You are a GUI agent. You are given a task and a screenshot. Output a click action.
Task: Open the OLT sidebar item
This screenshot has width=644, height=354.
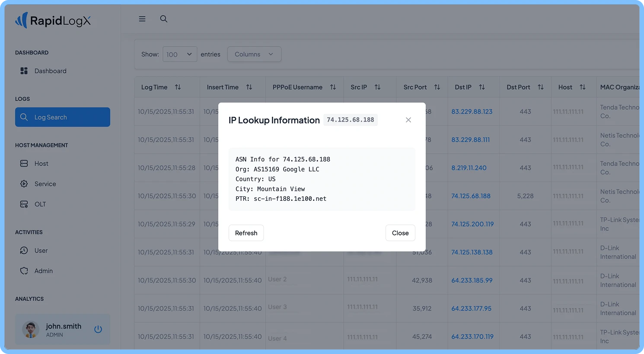(40, 204)
